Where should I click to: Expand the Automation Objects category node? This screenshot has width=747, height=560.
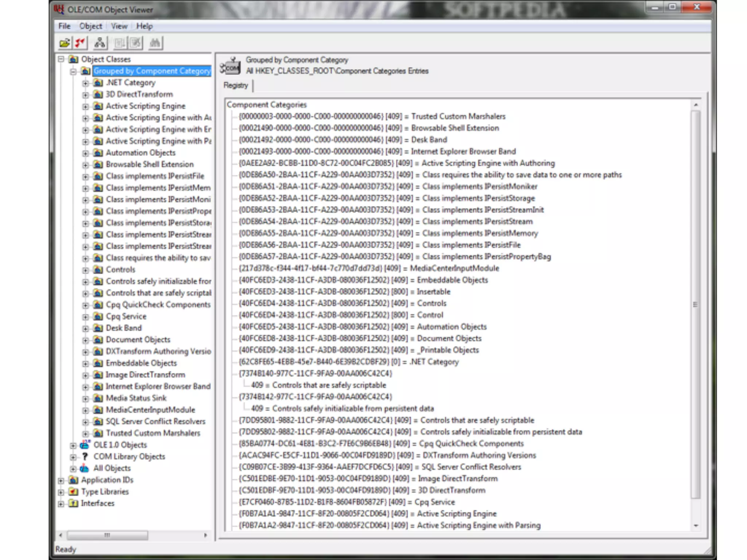click(x=85, y=153)
